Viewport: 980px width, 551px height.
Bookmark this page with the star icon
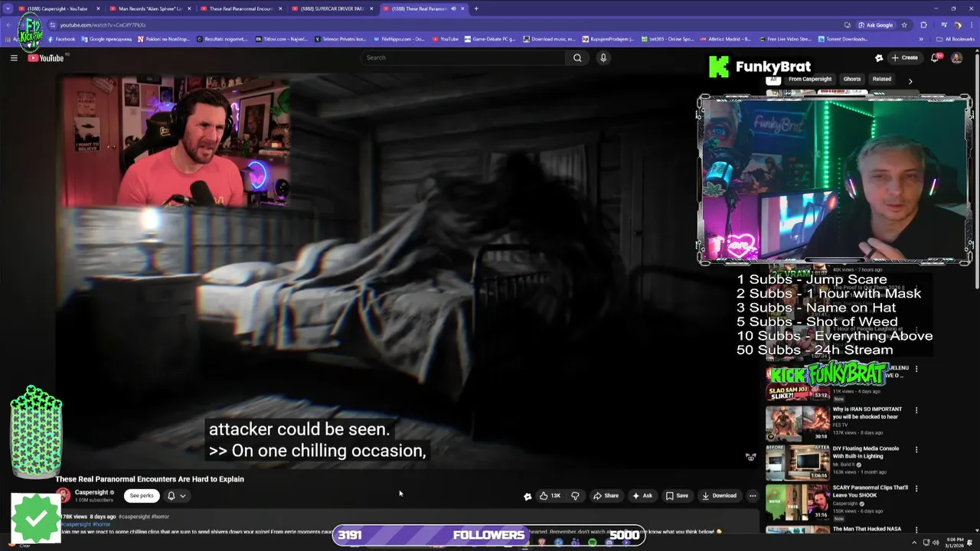pyautogui.click(x=904, y=24)
